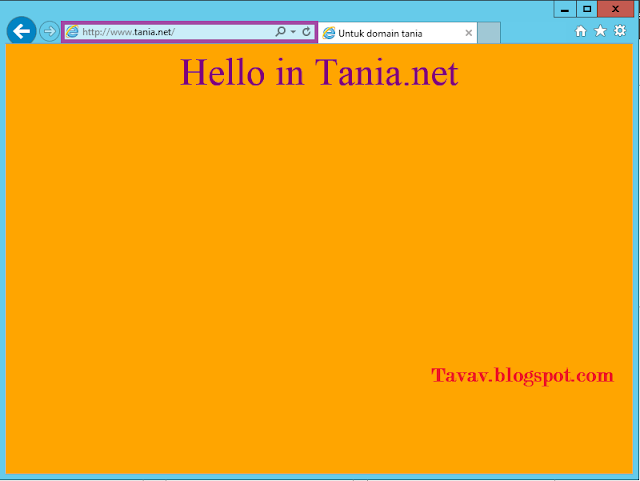Click the Hello in Tania.net heading
Viewport: 640px width, 481px height.
click(320, 72)
